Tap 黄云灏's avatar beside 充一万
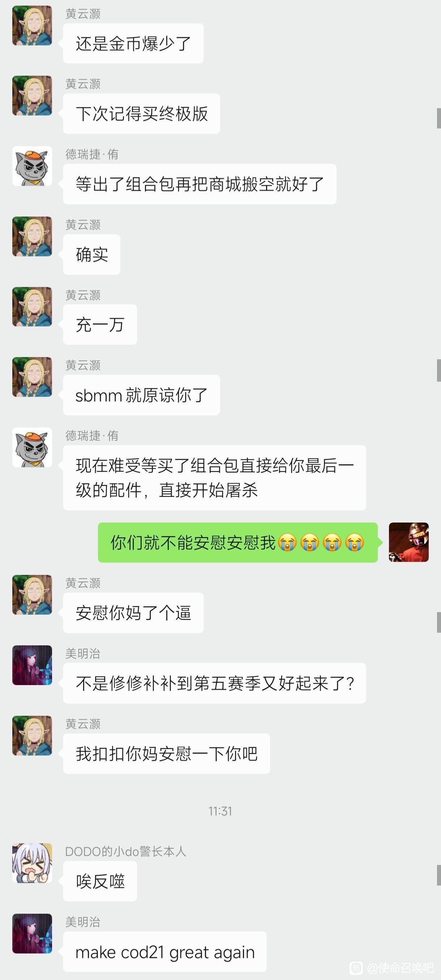 pos(32,307)
